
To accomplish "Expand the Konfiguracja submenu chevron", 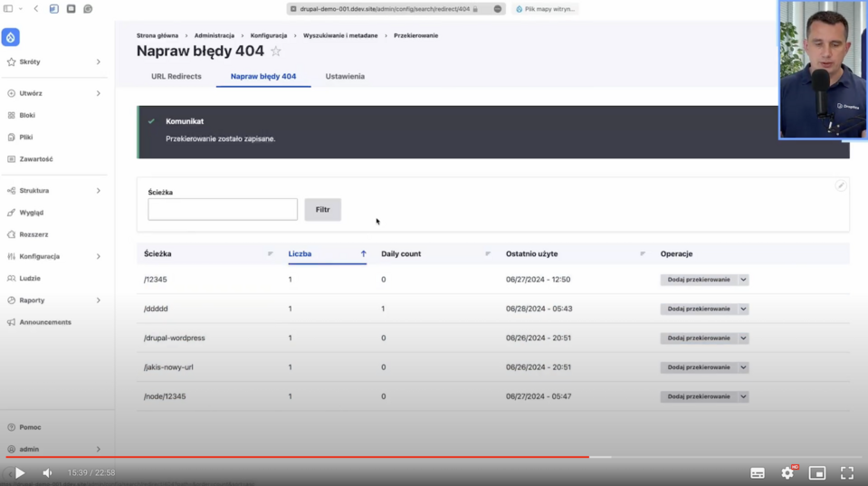I will [99, 256].
